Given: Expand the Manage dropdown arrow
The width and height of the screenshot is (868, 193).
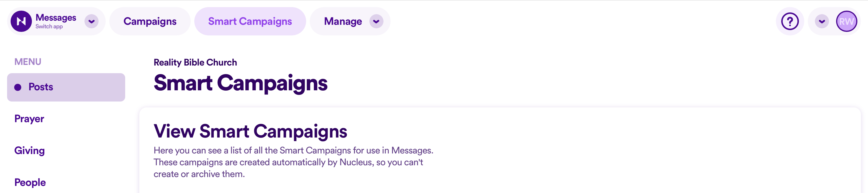Looking at the screenshot, I should [x=376, y=21].
